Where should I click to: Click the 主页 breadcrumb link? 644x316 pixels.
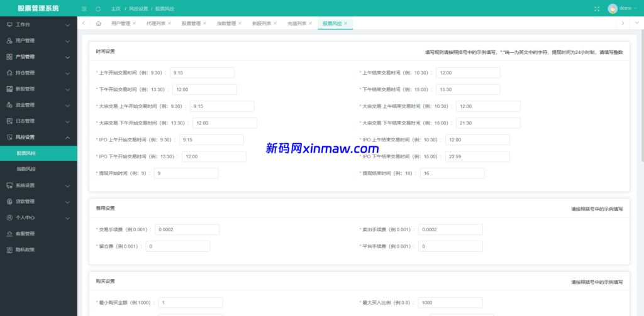[x=116, y=9]
